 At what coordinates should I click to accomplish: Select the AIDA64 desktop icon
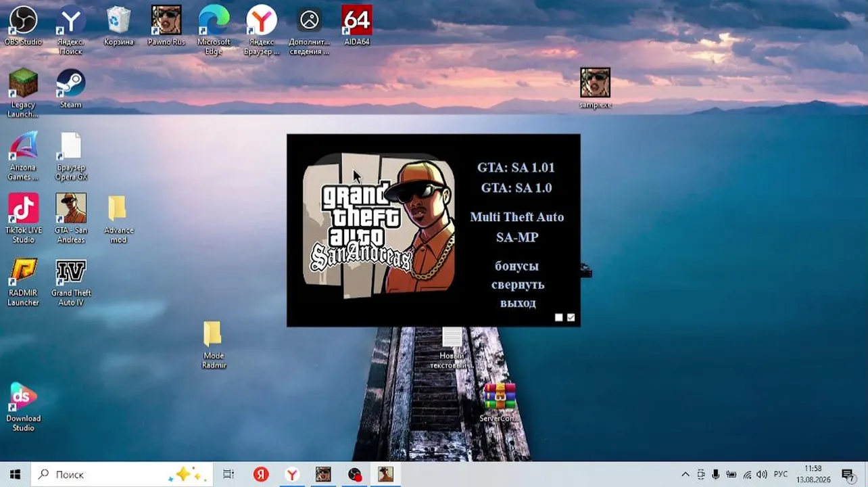tap(357, 26)
